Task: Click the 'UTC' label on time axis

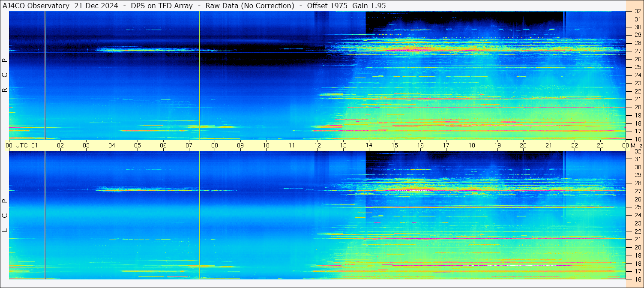Action: click(x=21, y=145)
